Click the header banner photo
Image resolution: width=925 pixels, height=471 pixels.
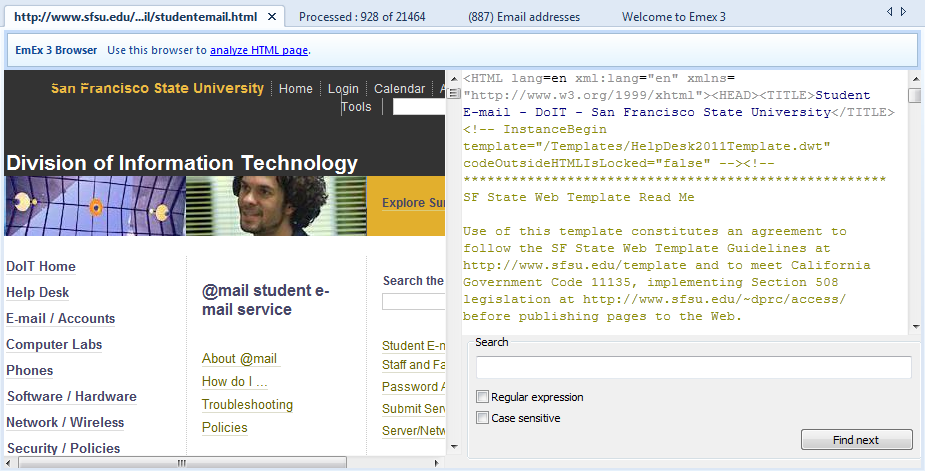276,206
